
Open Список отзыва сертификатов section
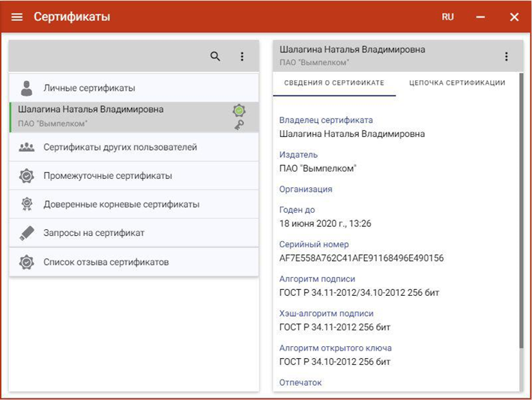(134, 262)
